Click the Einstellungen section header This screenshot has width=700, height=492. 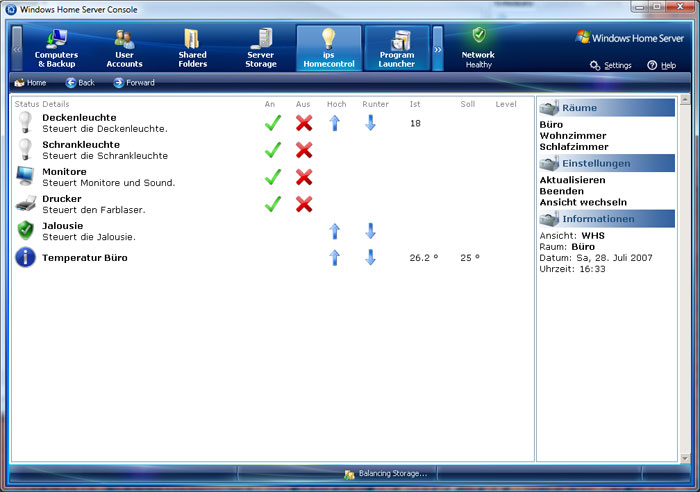(607, 163)
